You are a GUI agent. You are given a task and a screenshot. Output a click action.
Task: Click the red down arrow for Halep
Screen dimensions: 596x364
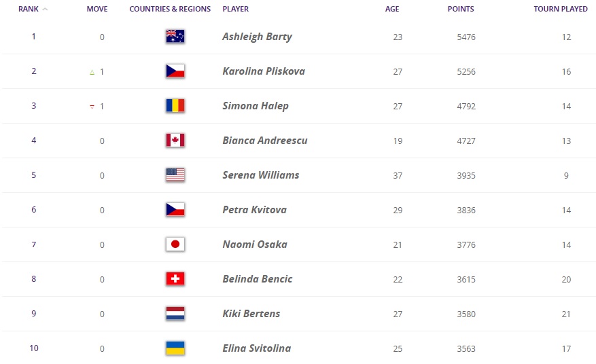(x=92, y=107)
